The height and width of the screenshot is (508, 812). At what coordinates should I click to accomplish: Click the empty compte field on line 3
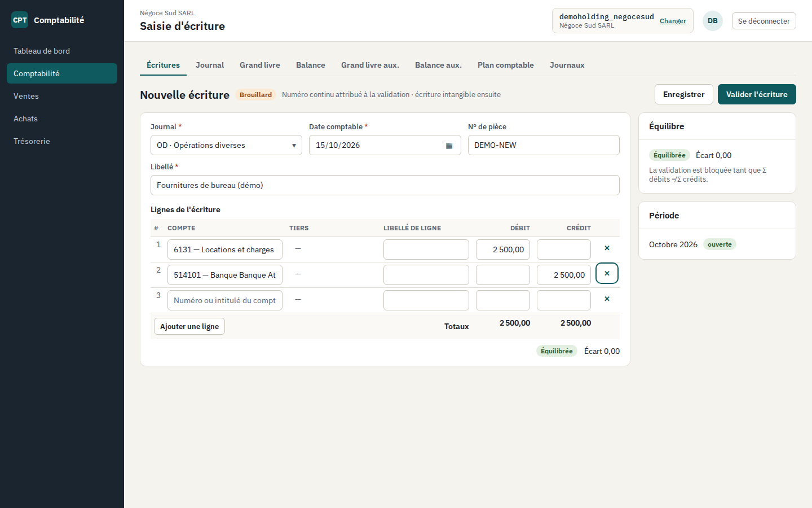(x=225, y=300)
